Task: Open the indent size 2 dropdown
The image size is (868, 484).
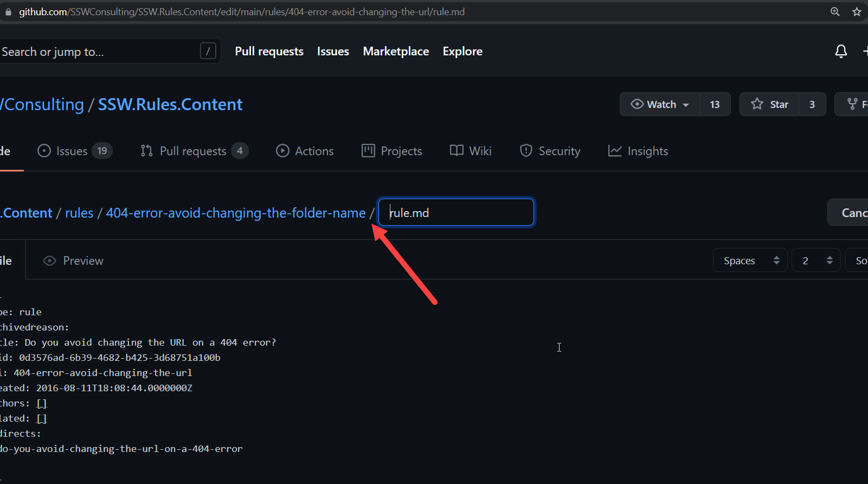Action: 816,260
